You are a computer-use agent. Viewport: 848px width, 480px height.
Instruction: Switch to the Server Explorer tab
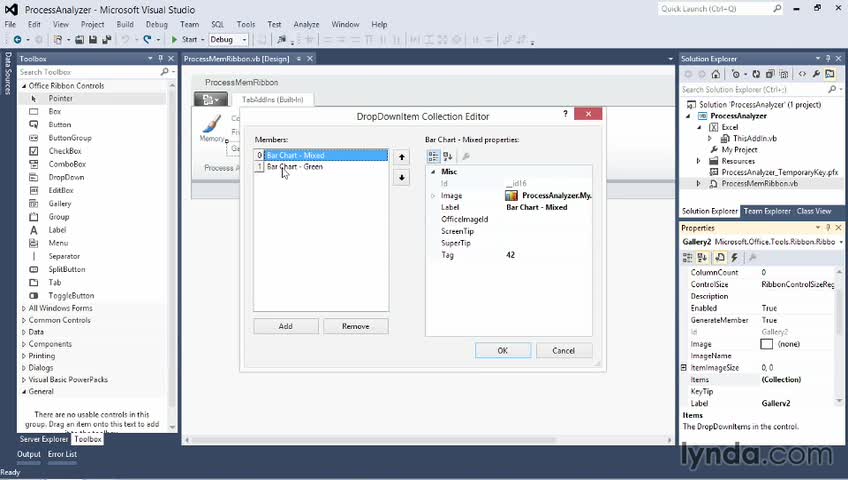point(44,439)
